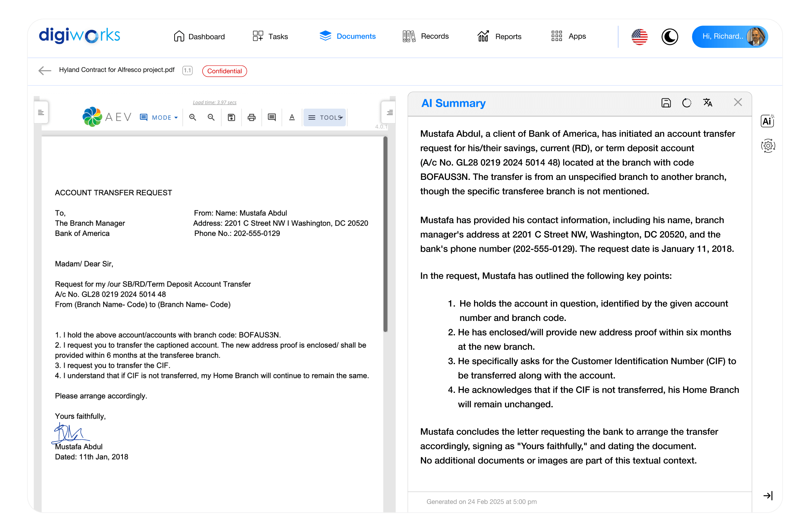Click the file name Hyland Contract
The image size is (798, 532).
pos(117,70)
